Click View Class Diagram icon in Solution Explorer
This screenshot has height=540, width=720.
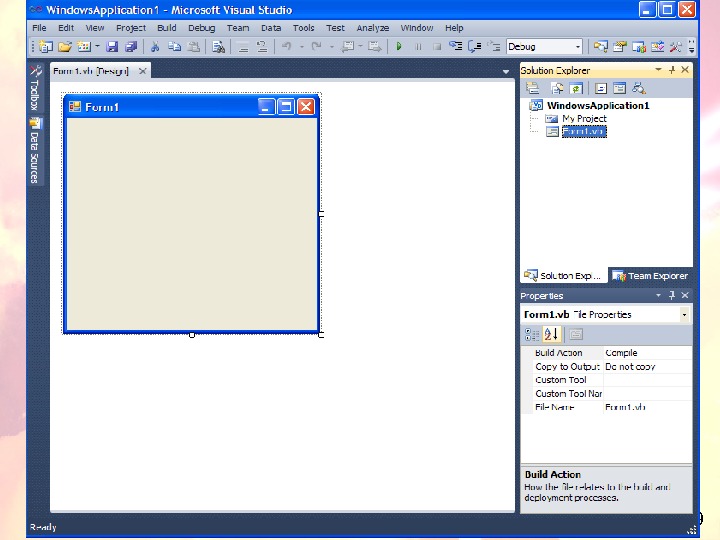pos(639,88)
